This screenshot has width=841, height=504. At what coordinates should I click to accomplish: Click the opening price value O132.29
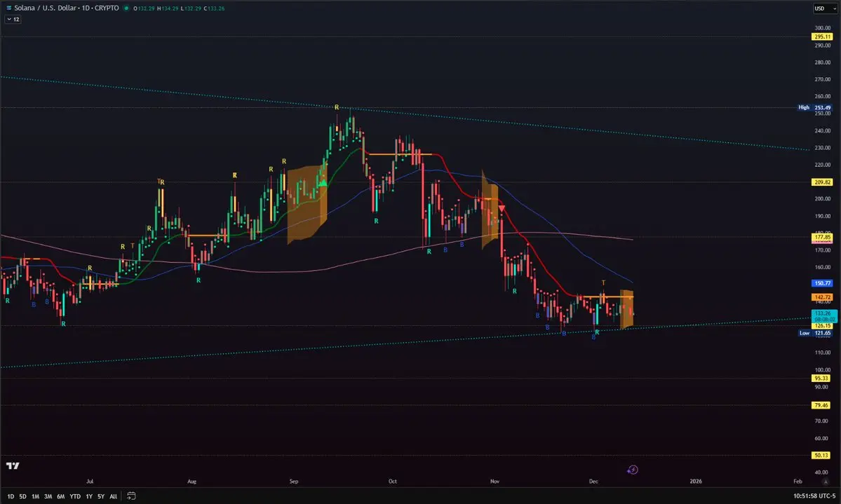pos(144,8)
